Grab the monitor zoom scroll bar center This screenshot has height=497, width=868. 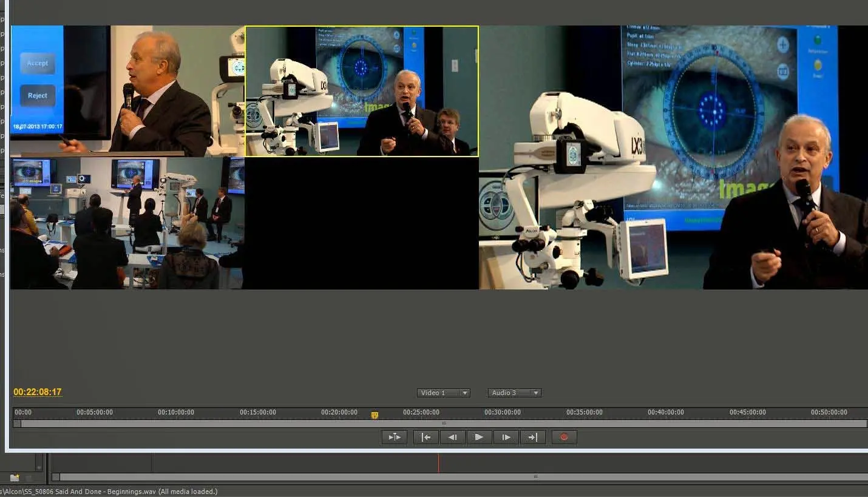(444, 424)
